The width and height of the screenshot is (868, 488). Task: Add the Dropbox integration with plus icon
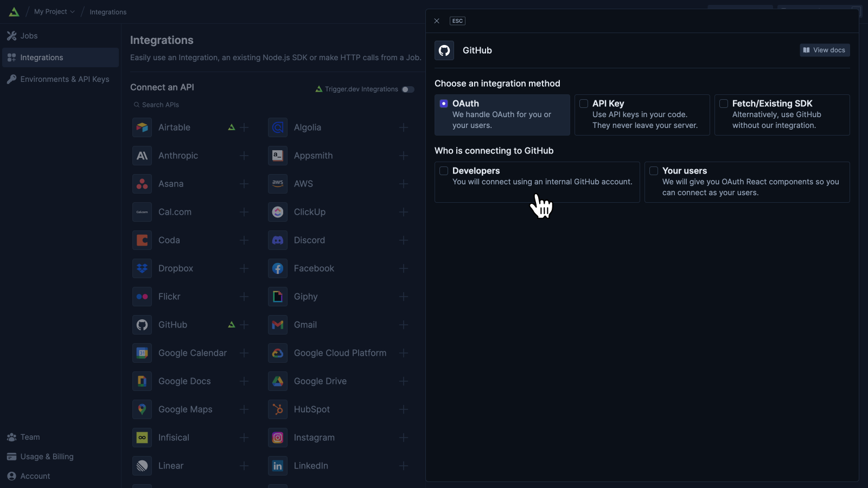[x=244, y=268]
